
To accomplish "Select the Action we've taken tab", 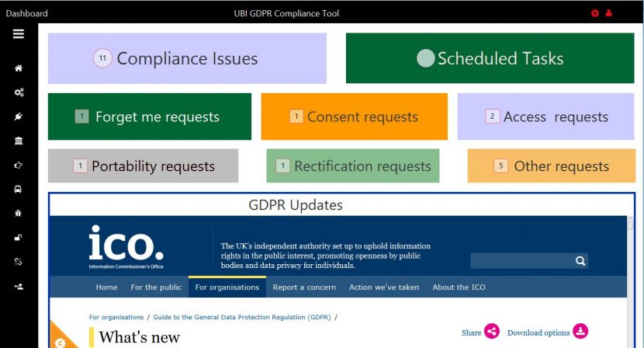I will coord(384,287).
